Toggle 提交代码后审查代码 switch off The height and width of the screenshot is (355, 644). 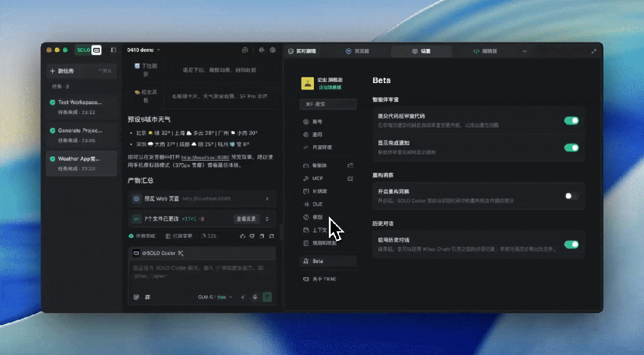click(571, 121)
